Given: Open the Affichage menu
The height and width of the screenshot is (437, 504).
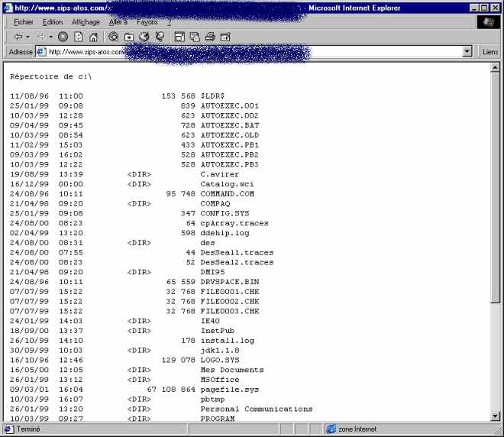Looking at the screenshot, I should [x=86, y=22].
